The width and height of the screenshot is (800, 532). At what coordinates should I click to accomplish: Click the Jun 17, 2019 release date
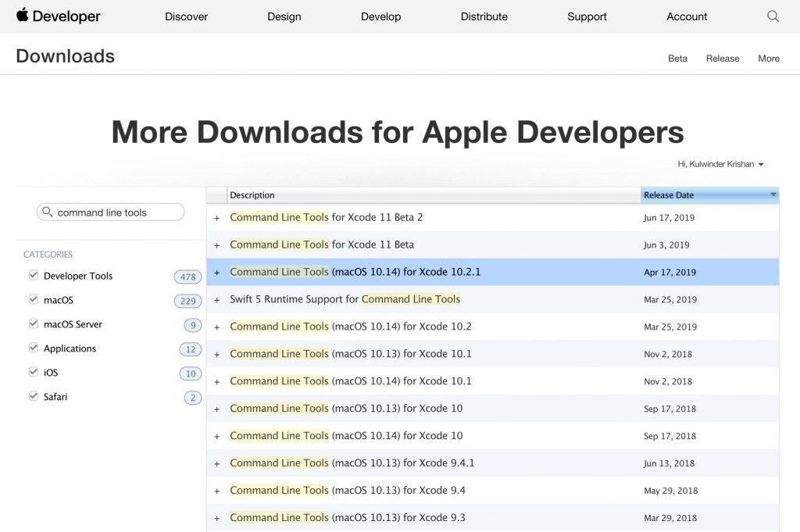669,218
